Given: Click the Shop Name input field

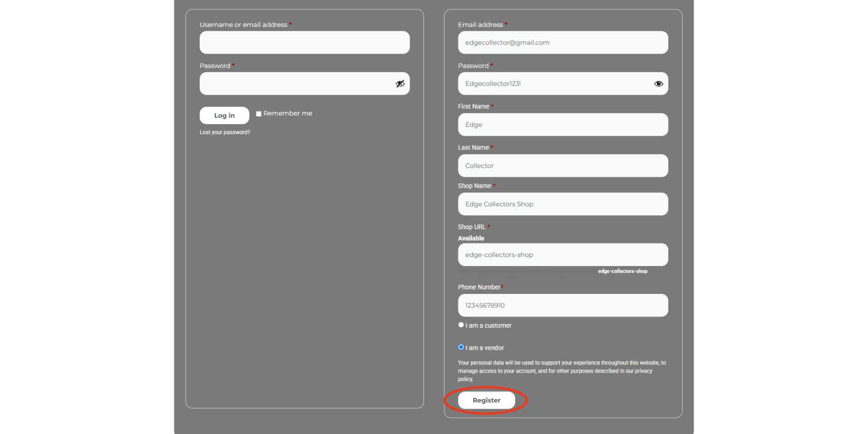Looking at the screenshot, I should click(x=562, y=204).
